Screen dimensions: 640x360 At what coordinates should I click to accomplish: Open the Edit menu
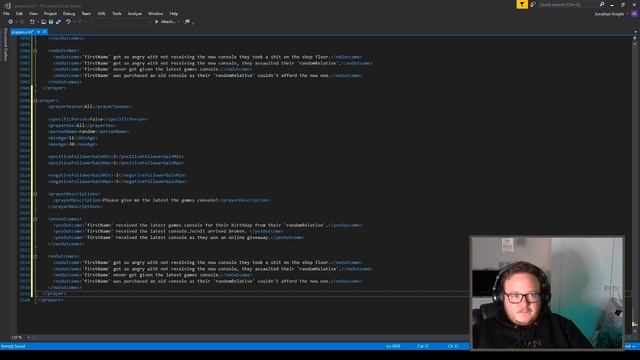coord(19,13)
